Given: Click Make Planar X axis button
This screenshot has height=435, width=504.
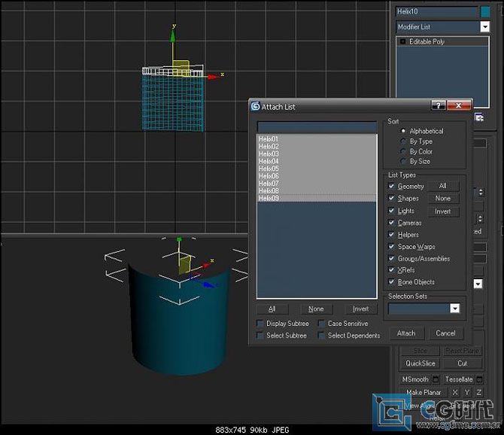Looking at the screenshot, I should click(455, 393).
